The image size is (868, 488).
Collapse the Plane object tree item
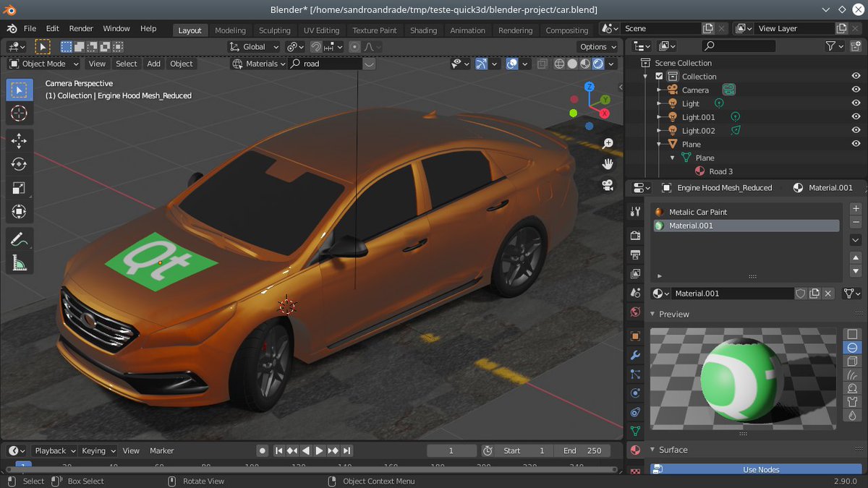click(x=659, y=144)
